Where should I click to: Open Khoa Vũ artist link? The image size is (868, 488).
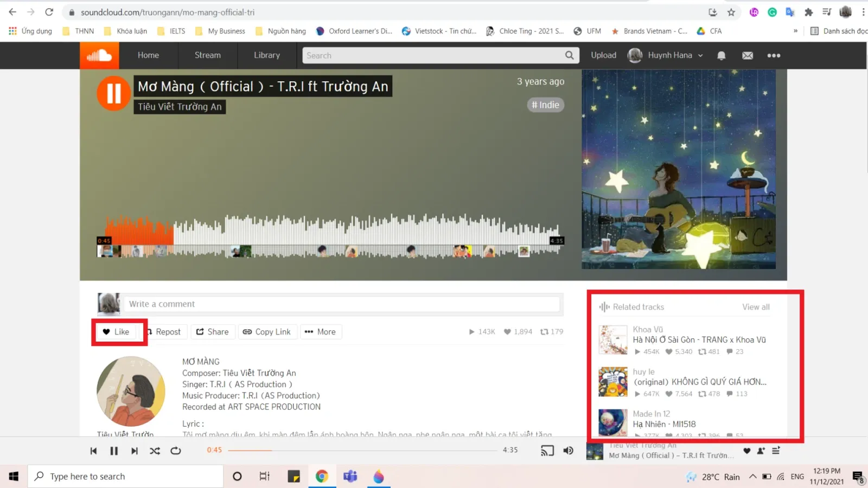click(x=648, y=329)
